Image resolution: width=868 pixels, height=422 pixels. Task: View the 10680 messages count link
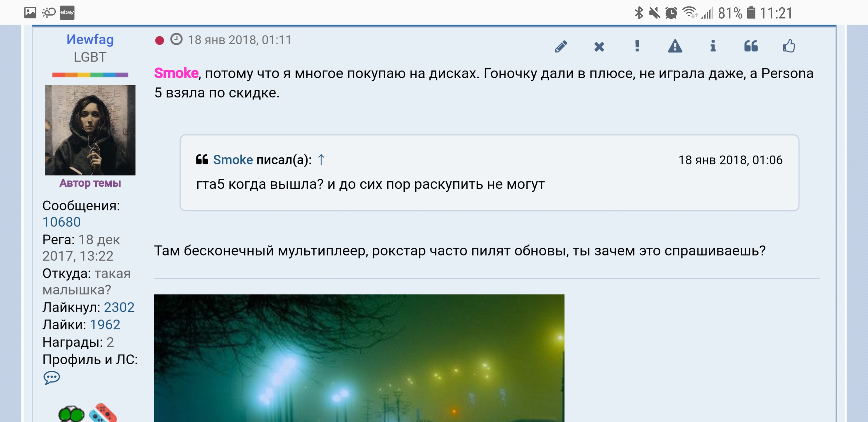(x=62, y=222)
